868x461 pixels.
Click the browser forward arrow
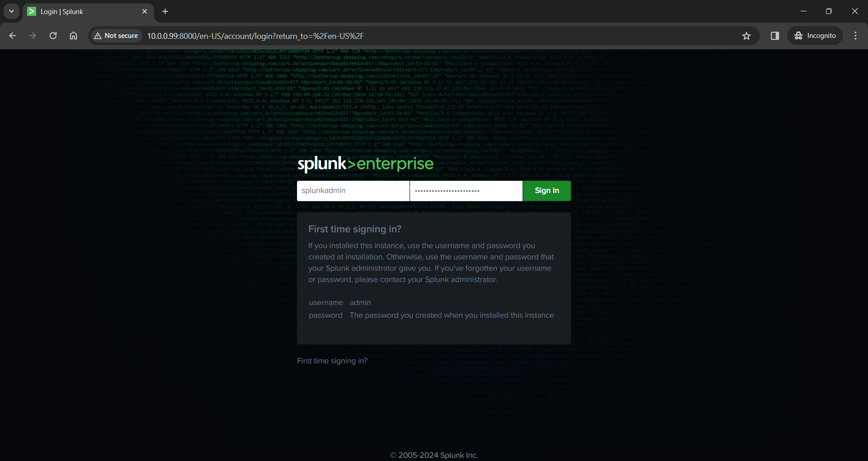click(x=33, y=36)
